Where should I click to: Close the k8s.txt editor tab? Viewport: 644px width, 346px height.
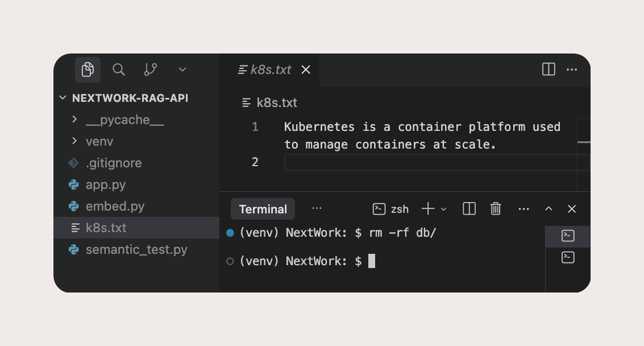tap(306, 69)
